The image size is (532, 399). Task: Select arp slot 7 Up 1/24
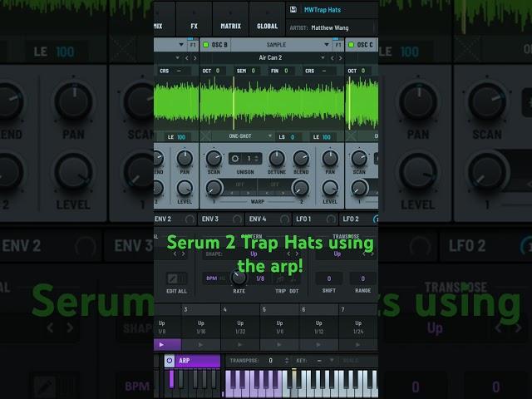pyautogui.click(x=358, y=327)
